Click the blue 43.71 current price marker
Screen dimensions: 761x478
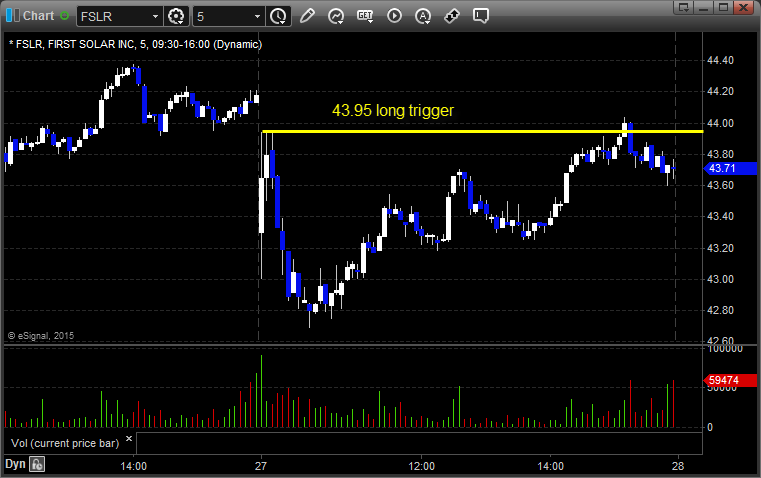[730, 168]
